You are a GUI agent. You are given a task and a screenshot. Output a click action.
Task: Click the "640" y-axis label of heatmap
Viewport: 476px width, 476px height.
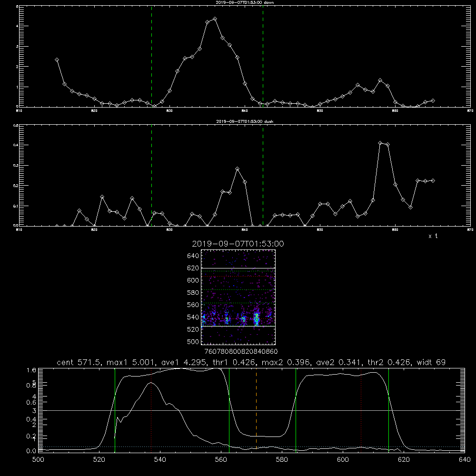pyautogui.click(x=193, y=256)
